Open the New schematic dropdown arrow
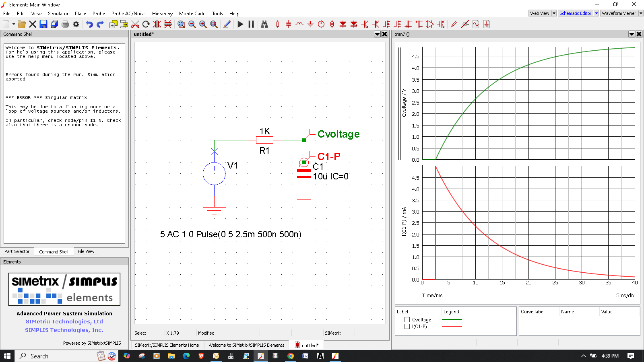This screenshot has height=362, width=644. (x=14, y=24)
